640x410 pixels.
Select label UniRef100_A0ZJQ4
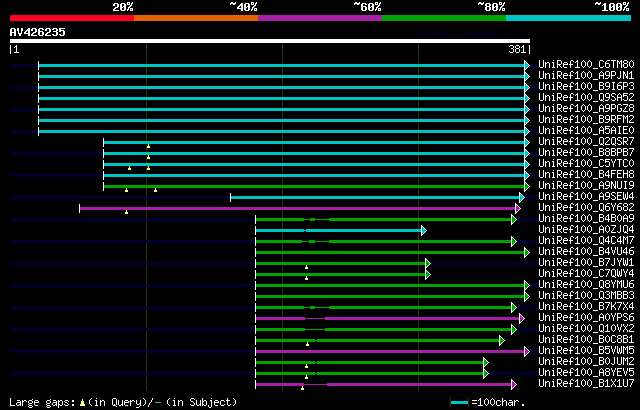coord(586,229)
